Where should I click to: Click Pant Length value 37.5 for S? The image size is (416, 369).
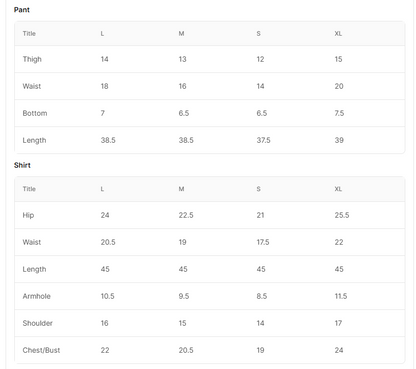pos(263,140)
